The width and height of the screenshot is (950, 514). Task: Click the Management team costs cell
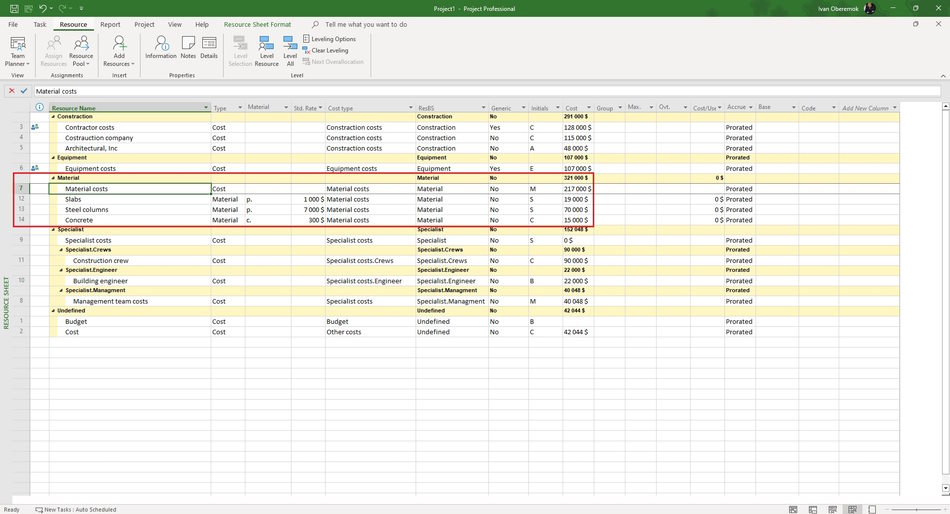tap(130, 301)
